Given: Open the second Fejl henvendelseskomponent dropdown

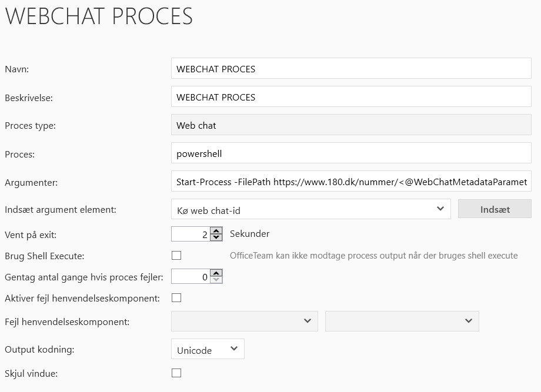Looking at the screenshot, I should pyautogui.click(x=402, y=321).
